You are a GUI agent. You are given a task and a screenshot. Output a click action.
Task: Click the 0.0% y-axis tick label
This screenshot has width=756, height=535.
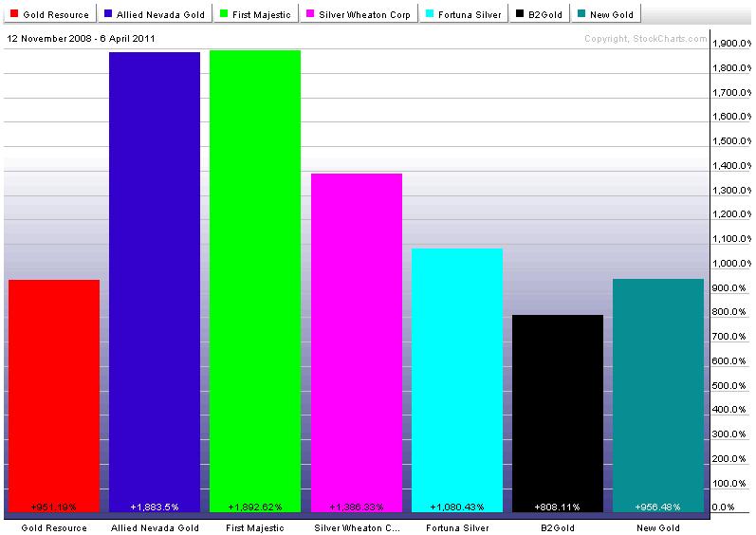pyautogui.click(x=723, y=507)
